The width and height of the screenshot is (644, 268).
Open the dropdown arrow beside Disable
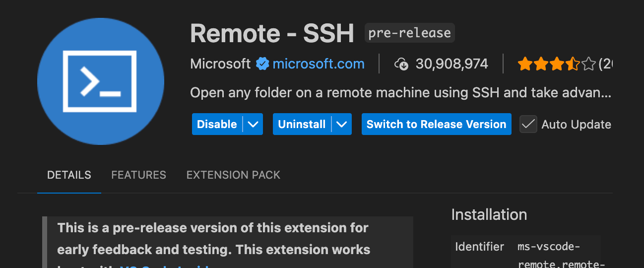point(253,124)
